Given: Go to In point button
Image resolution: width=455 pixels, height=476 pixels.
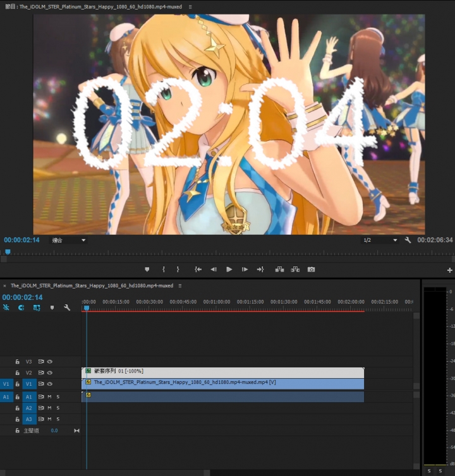Looking at the screenshot, I should (x=198, y=270).
